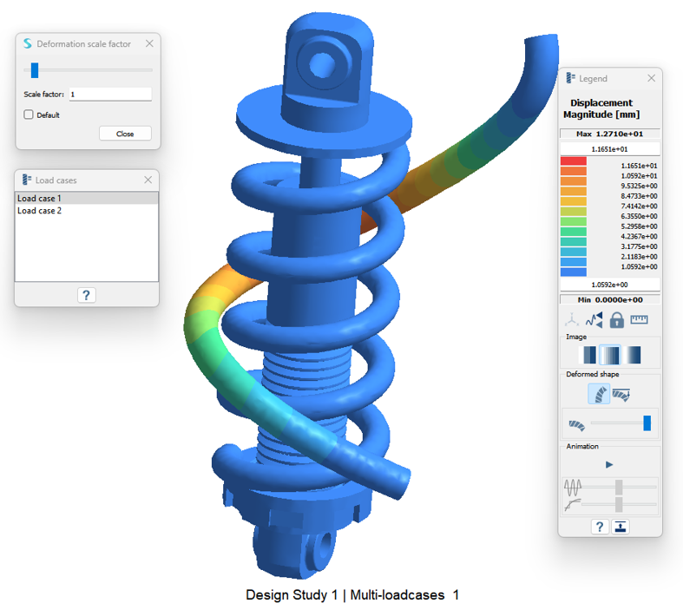
Task: Click the deformation scale factor slider handle
Action: tap(35, 70)
